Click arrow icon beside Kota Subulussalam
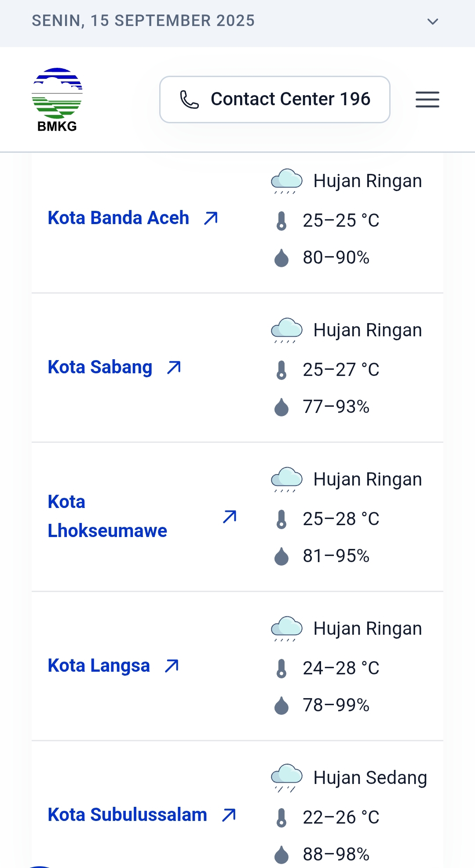Viewport: 475px width, 868px height. pos(229,815)
